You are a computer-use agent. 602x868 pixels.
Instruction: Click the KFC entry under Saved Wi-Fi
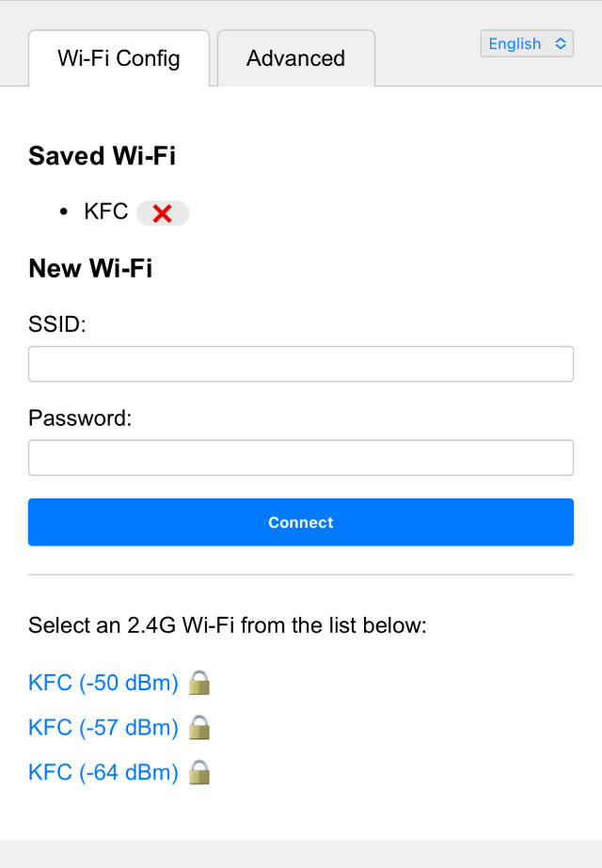(x=106, y=212)
